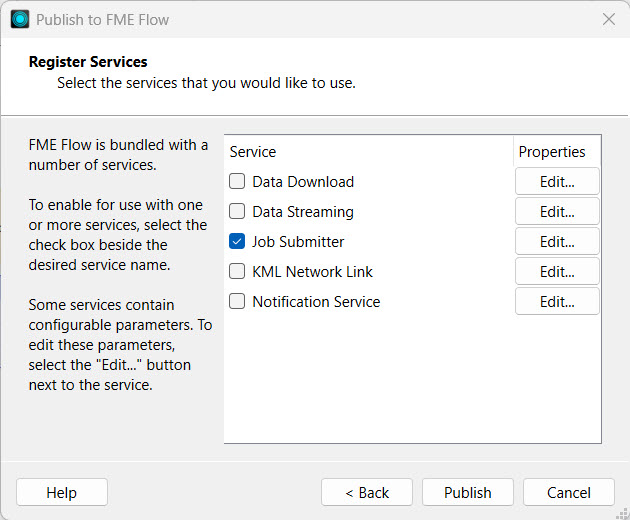The image size is (630, 520).
Task: Enable the KML Network Link checkbox
Action: click(237, 271)
